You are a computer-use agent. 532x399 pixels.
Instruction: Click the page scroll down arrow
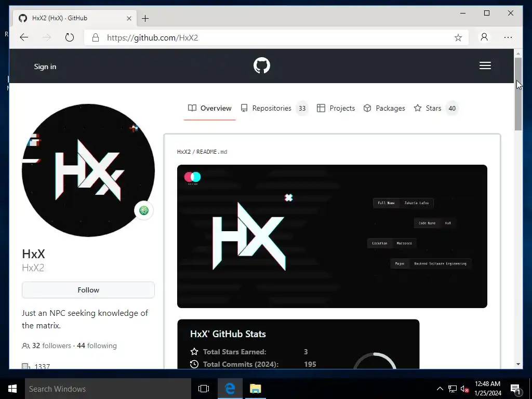518,364
